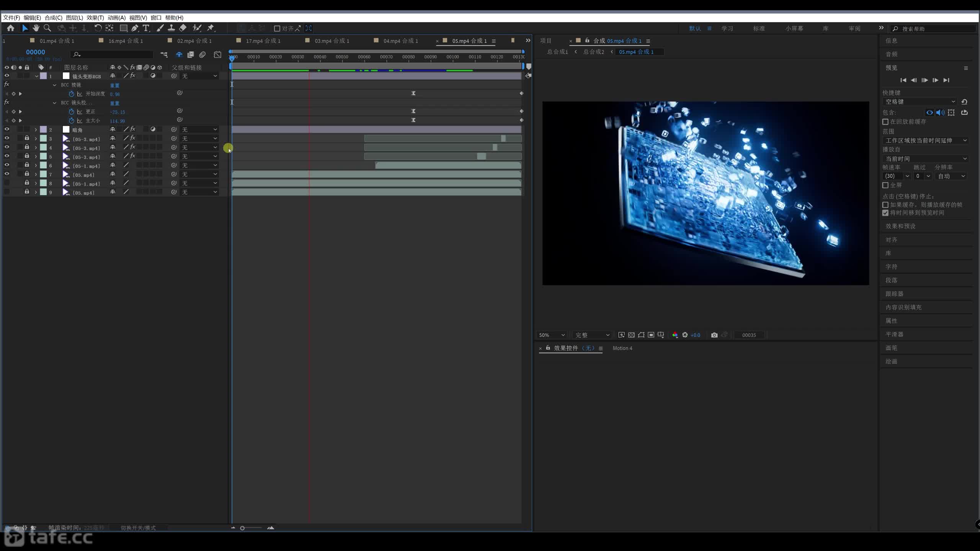This screenshot has width=980, height=551.
Task: Hide layer 1 镜头变形RGB eye toggle
Action: [7, 76]
